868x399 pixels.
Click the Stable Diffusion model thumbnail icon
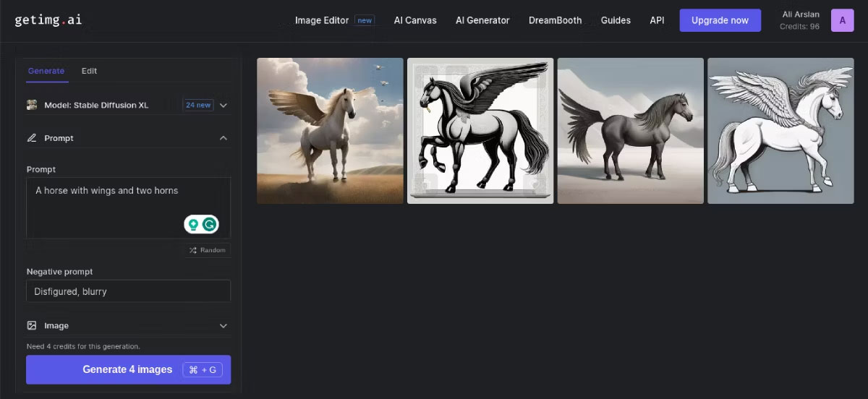(32, 105)
